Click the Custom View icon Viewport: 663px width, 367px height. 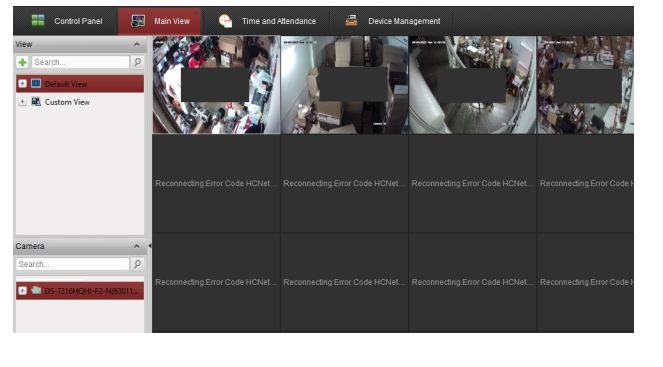point(36,102)
